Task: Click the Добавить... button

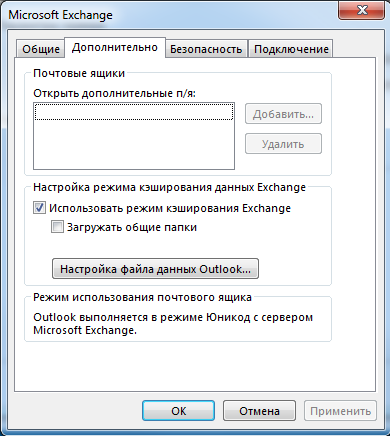Action: tap(283, 114)
